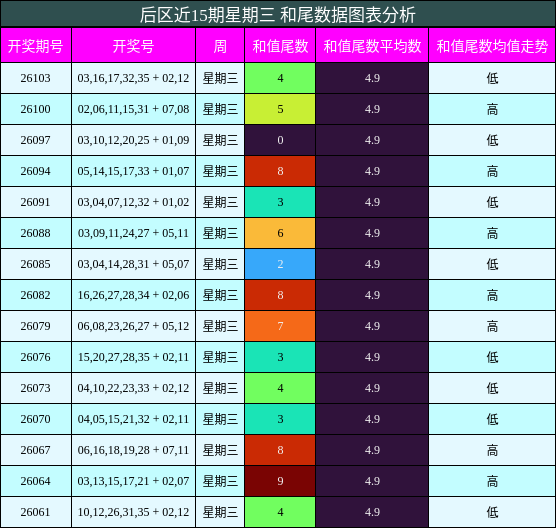
Task: Click dark tail cell 0 for issue 26097
Action: [x=280, y=140]
